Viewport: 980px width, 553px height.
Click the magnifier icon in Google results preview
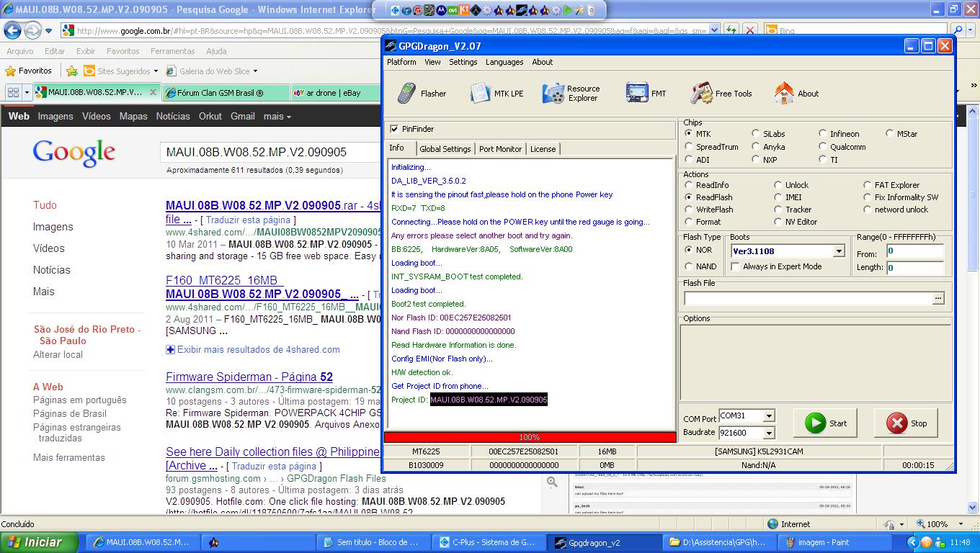click(x=552, y=482)
